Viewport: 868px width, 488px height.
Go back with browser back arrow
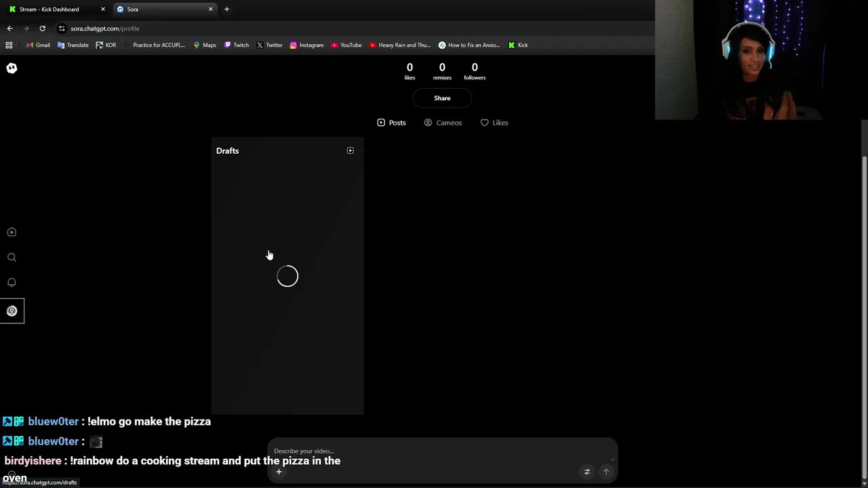(9, 28)
